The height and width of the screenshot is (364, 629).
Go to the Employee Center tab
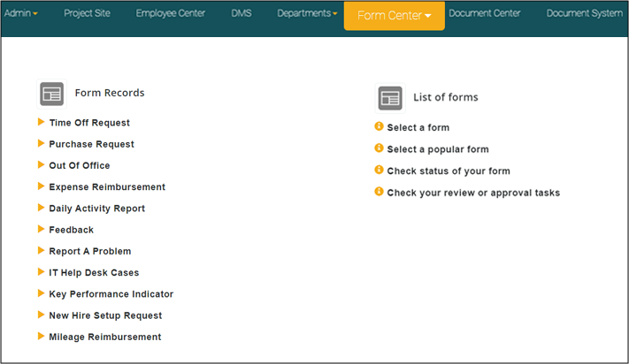coord(170,14)
